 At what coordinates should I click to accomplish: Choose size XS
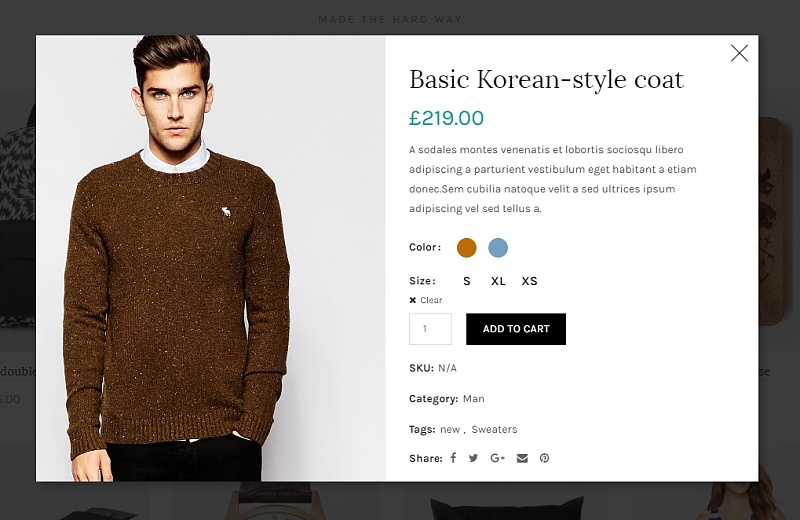pyautogui.click(x=530, y=281)
